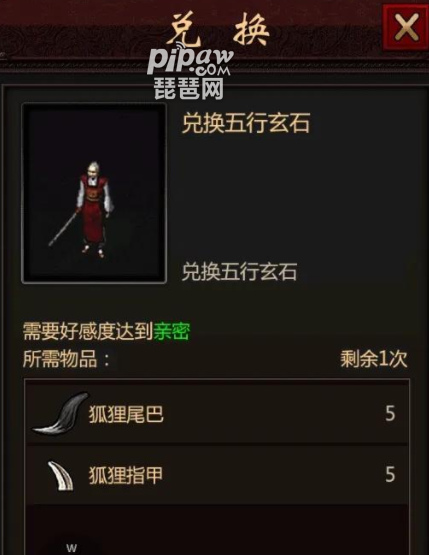Click the 兑换 window title

click(x=218, y=29)
